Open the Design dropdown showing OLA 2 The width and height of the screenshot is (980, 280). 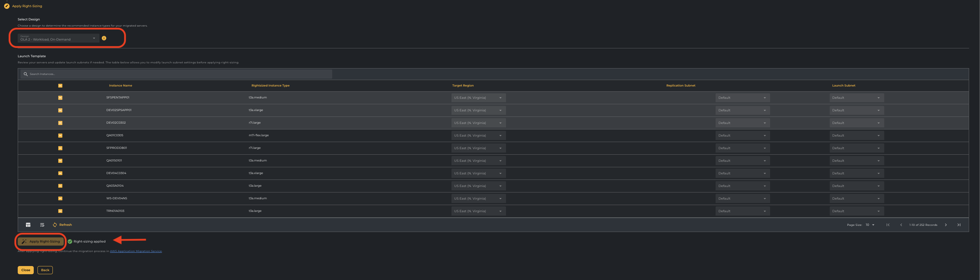[x=58, y=38]
